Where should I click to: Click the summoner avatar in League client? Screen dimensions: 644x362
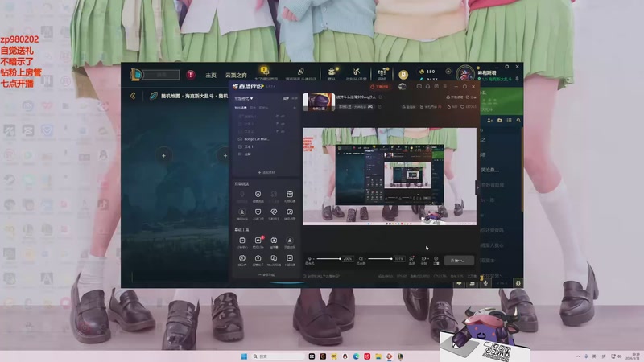(x=465, y=75)
